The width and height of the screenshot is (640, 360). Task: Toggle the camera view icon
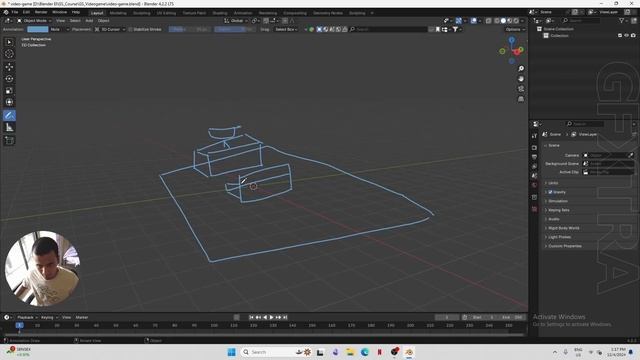(x=521, y=89)
